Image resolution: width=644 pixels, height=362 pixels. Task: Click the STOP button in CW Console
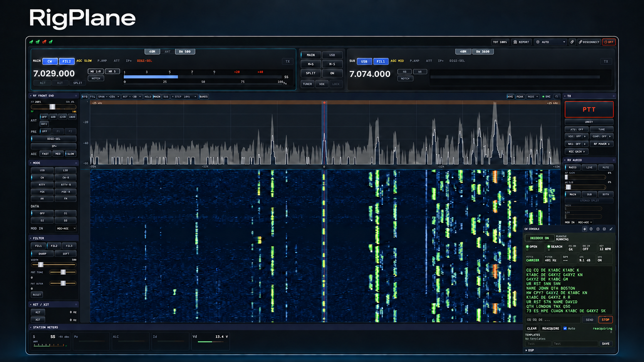pyautogui.click(x=605, y=320)
